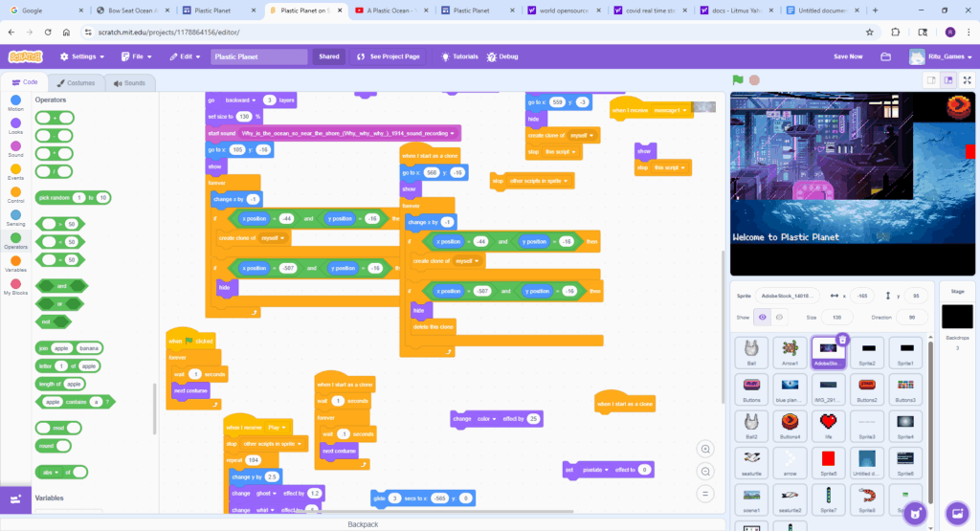Open the Add Extension button
The image size is (980, 531).
click(x=16, y=498)
